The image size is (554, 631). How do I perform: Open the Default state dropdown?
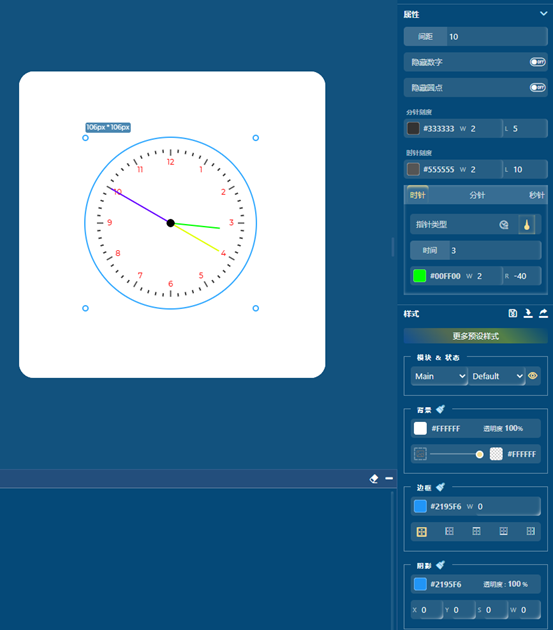tap(497, 376)
